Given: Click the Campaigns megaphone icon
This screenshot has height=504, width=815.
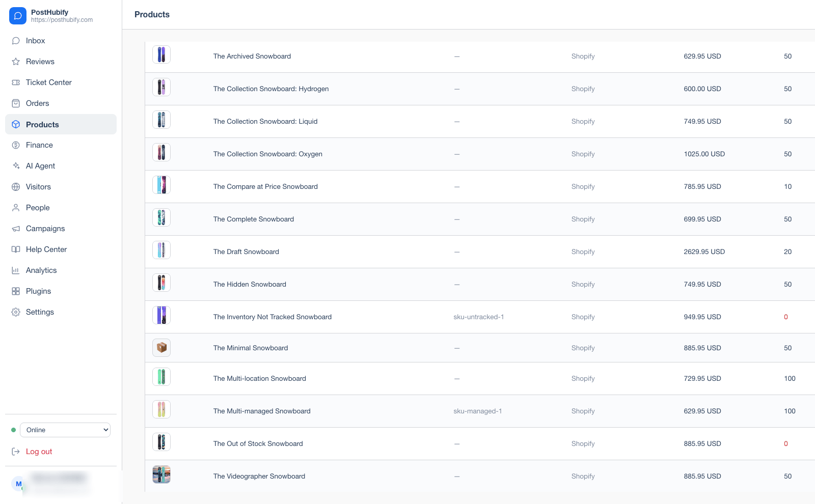Looking at the screenshot, I should pos(16,229).
